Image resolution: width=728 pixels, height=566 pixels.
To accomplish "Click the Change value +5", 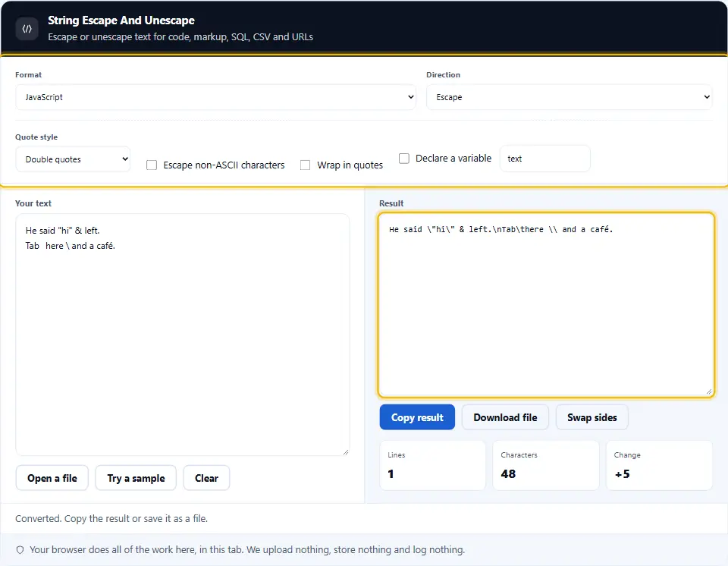I will [x=622, y=474].
